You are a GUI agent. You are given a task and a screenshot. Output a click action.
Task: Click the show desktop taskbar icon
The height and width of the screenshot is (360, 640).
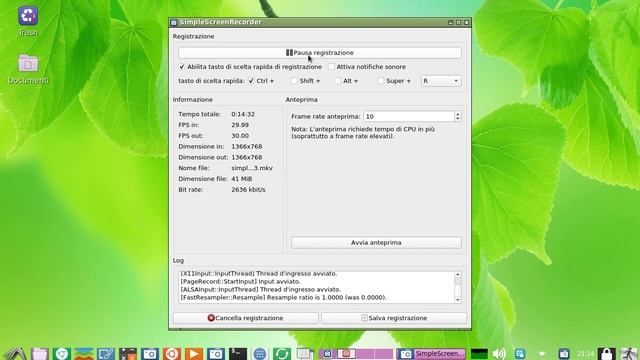tap(304, 353)
